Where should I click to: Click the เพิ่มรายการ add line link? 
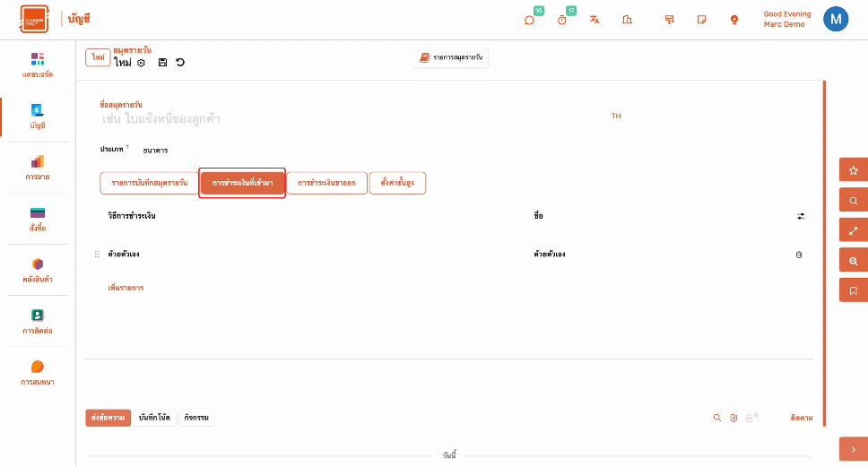click(126, 288)
